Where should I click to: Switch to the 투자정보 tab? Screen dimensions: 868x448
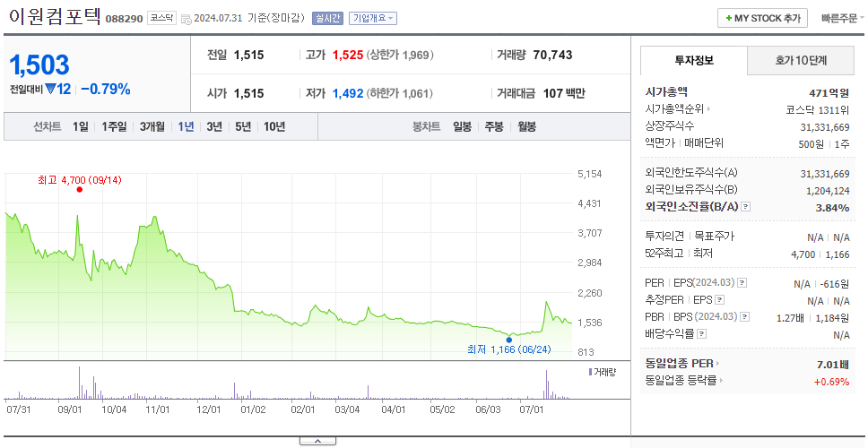click(694, 60)
